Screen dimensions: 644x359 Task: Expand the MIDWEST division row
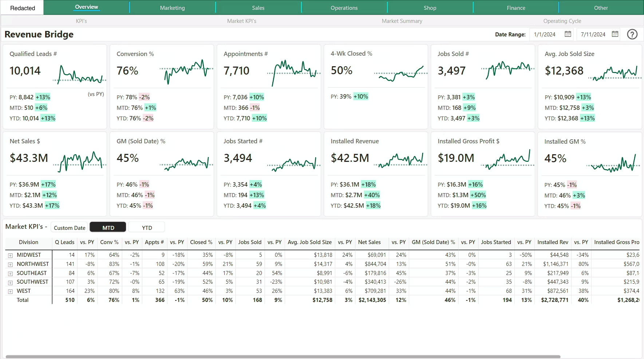coord(10,255)
